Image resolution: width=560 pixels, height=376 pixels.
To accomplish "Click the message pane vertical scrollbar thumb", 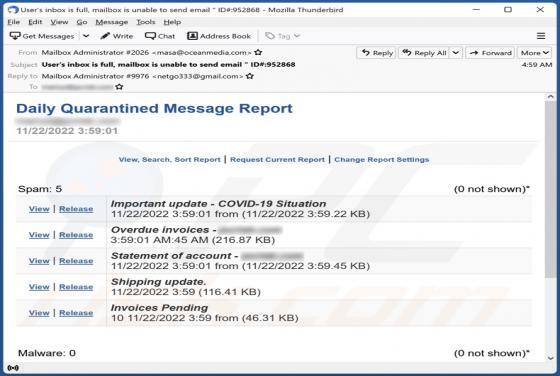I will 550,189.
